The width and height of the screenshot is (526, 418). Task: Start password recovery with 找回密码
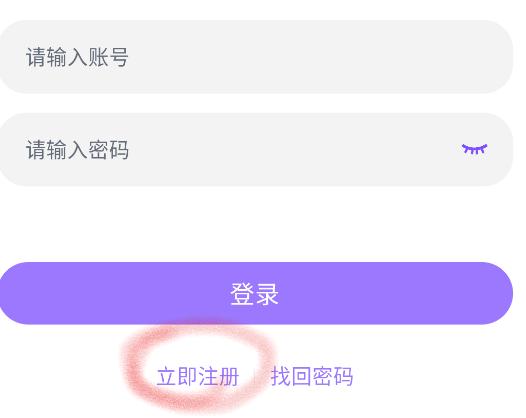click(312, 377)
